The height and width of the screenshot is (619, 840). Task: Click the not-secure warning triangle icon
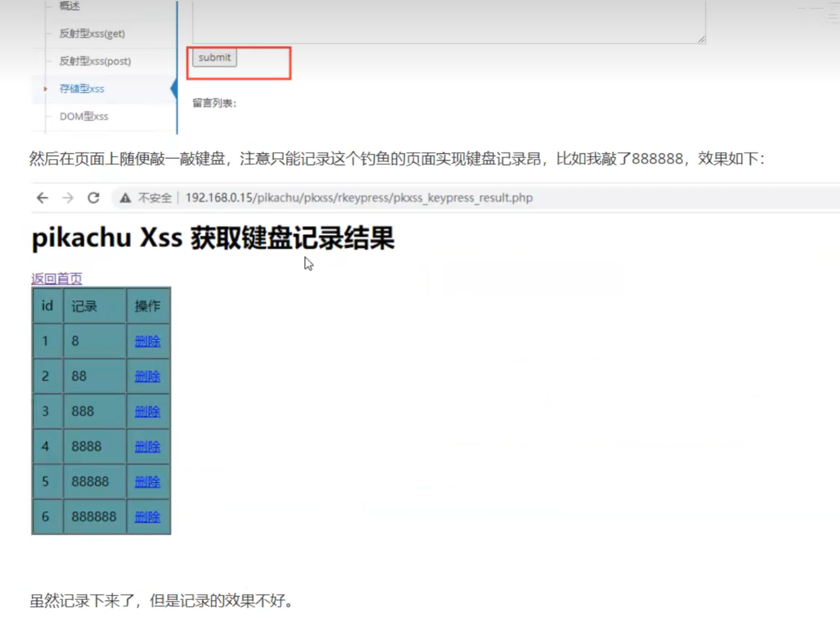[125, 198]
